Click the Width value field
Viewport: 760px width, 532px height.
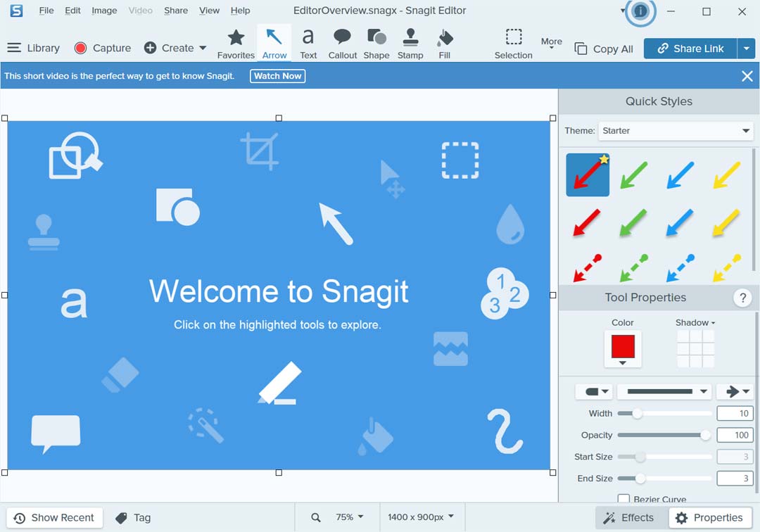pyautogui.click(x=735, y=413)
